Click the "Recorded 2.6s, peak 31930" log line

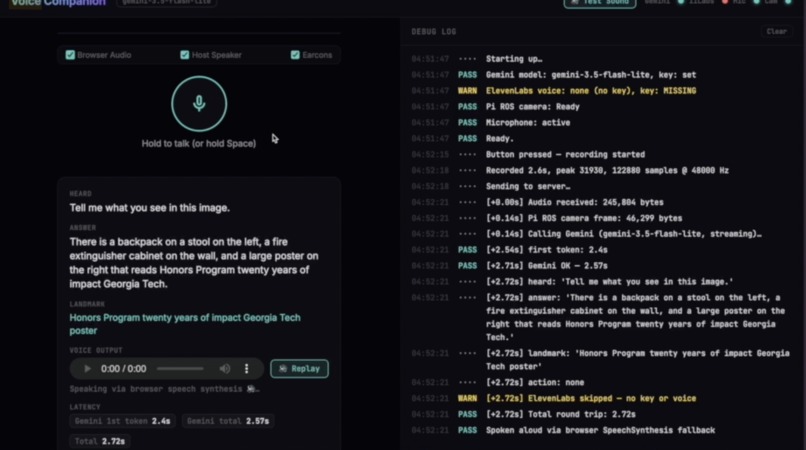607,170
